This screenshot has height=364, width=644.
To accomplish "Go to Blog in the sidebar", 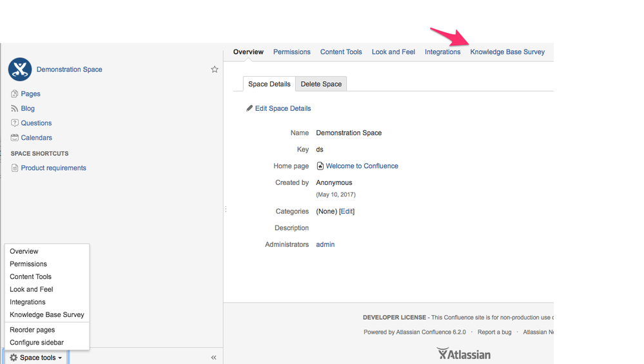I will pos(28,108).
